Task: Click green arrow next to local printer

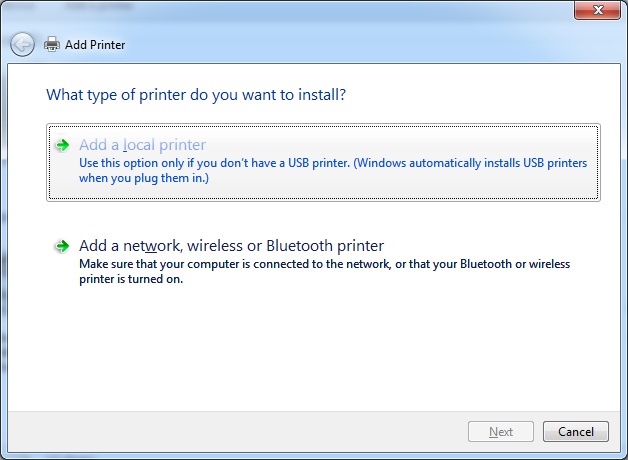Action: (x=63, y=145)
